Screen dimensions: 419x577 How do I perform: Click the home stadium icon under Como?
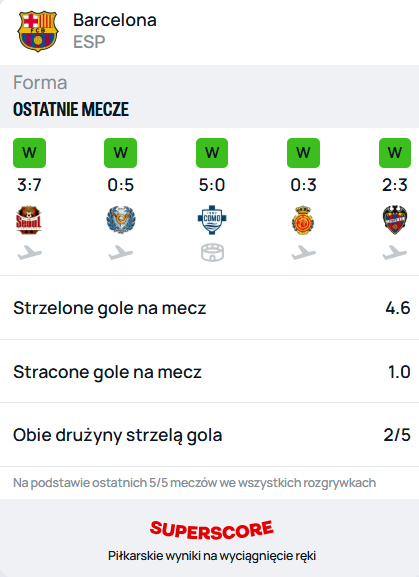pyautogui.click(x=212, y=252)
